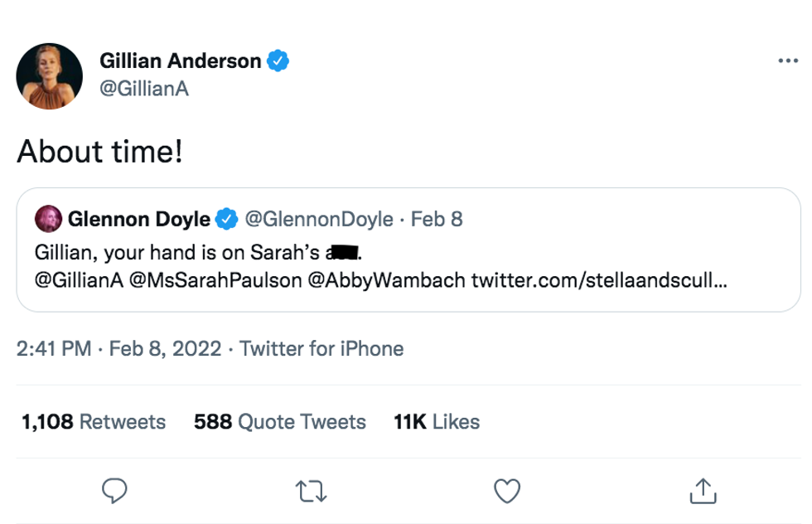Click the Feb 8 date on quoted tweet
The width and height of the screenshot is (812, 524).
tap(437, 219)
